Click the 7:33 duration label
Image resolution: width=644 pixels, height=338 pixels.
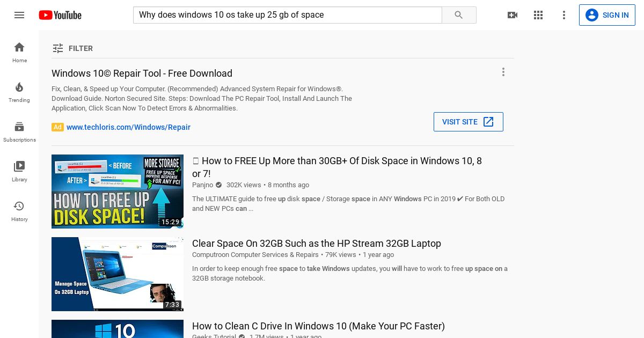pyautogui.click(x=172, y=305)
